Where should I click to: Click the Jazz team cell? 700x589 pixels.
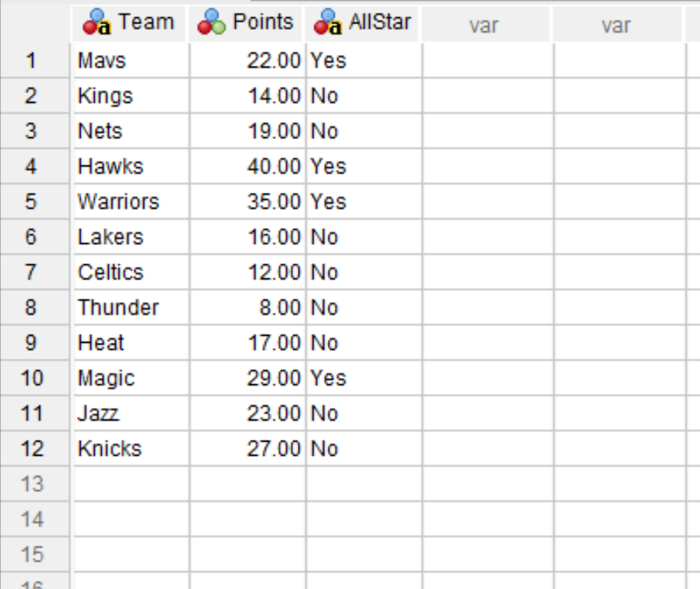click(131, 413)
